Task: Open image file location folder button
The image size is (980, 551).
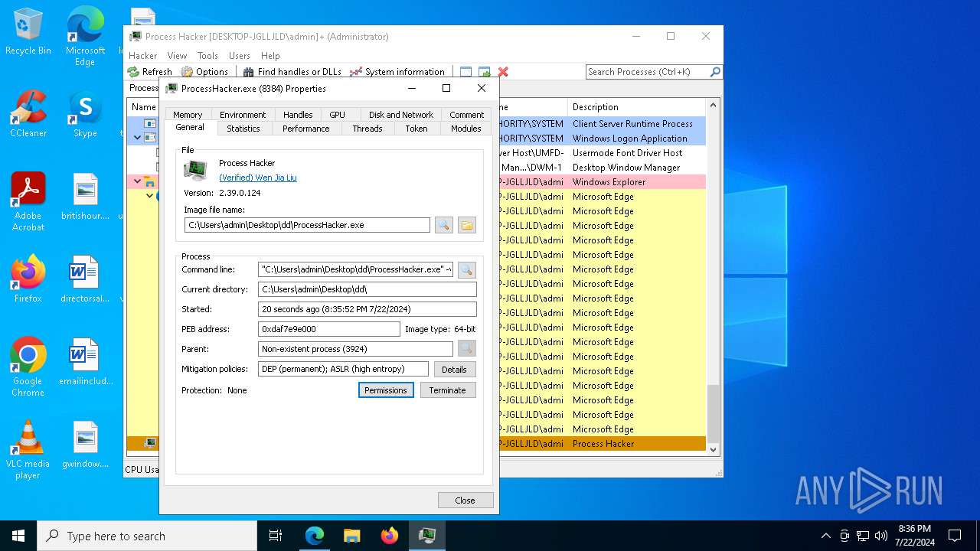Action: tap(467, 225)
